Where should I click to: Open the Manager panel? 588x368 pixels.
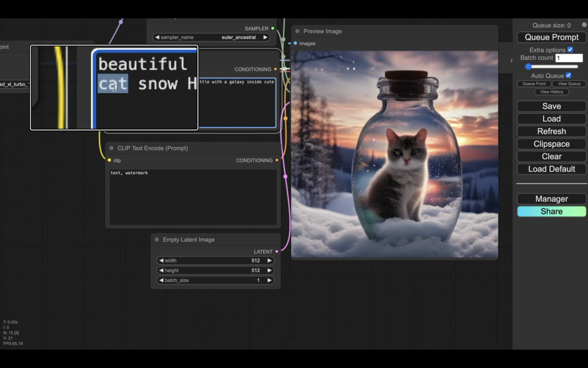coord(551,199)
